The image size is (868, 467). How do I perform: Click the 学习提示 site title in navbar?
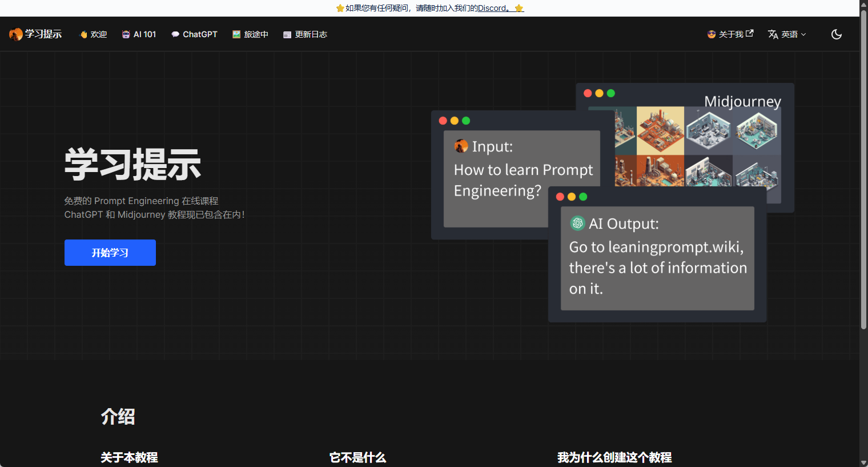tap(43, 34)
